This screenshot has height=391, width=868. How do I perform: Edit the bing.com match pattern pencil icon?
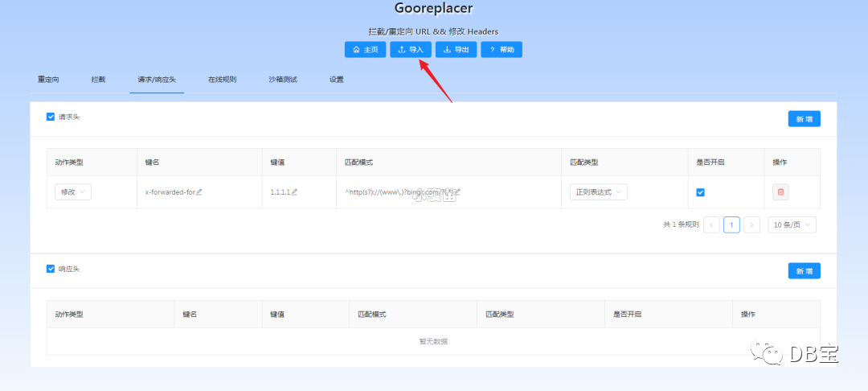457,192
